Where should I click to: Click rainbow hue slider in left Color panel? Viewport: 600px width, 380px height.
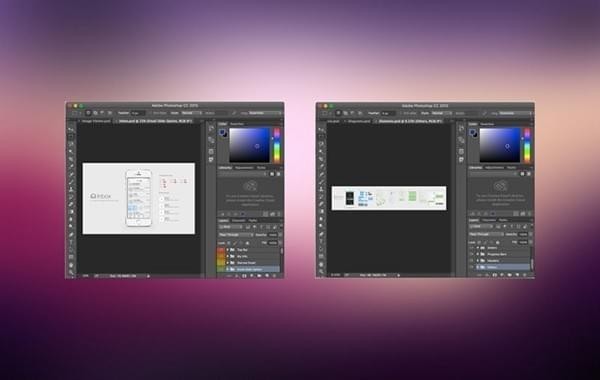pyautogui.click(x=277, y=145)
